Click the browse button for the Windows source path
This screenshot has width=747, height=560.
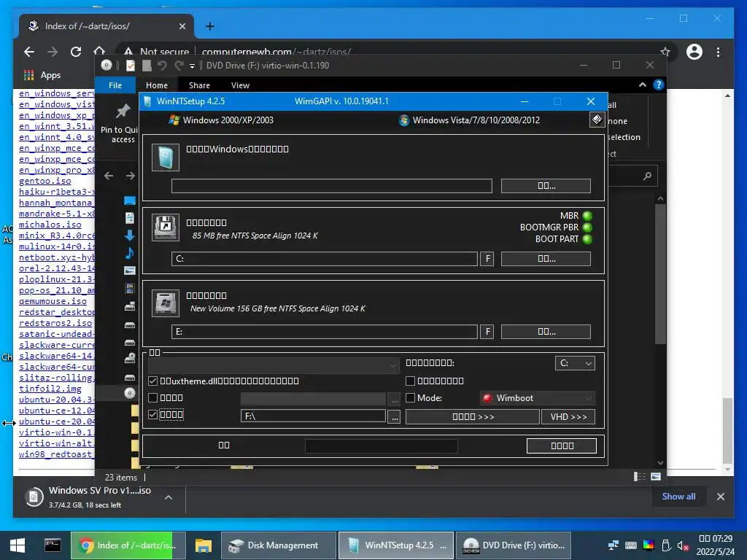coord(546,186)
